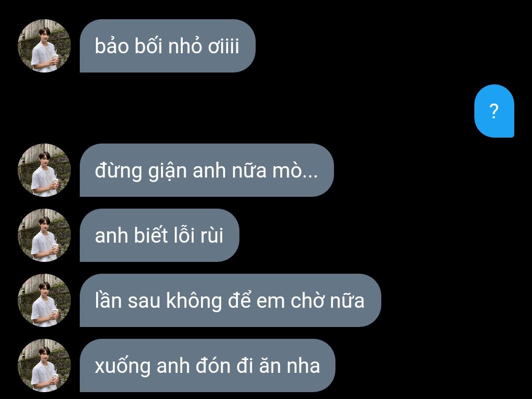Click the word 'giận' in second message
The width and height of the screenshot is (532, 399).
pos(167,171)
